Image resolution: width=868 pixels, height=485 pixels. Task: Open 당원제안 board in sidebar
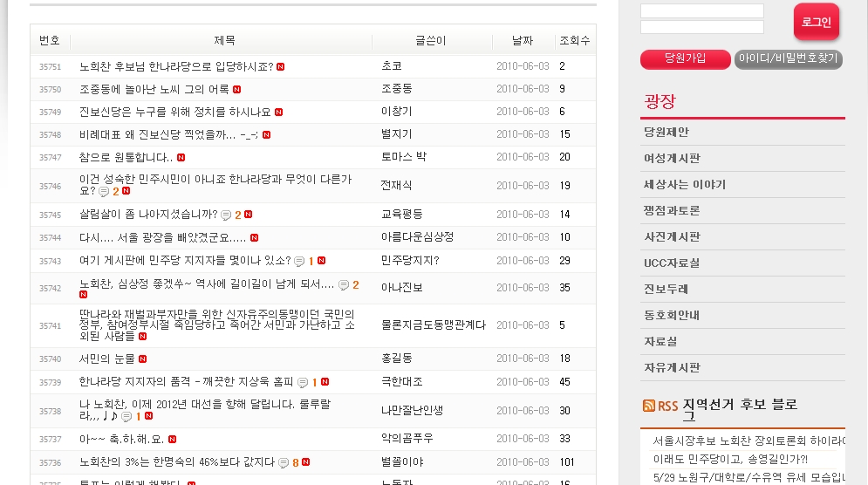[x=666, y=132]
